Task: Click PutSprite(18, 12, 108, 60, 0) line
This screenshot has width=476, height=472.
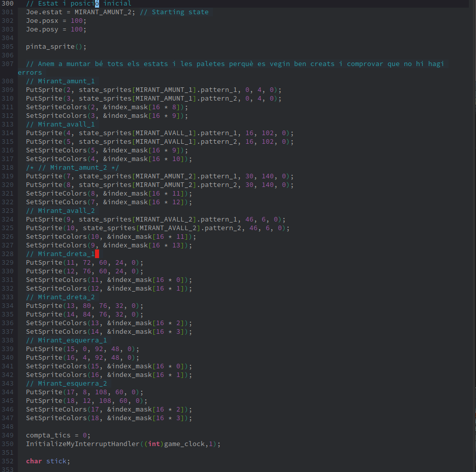Action: coord(87,401)
